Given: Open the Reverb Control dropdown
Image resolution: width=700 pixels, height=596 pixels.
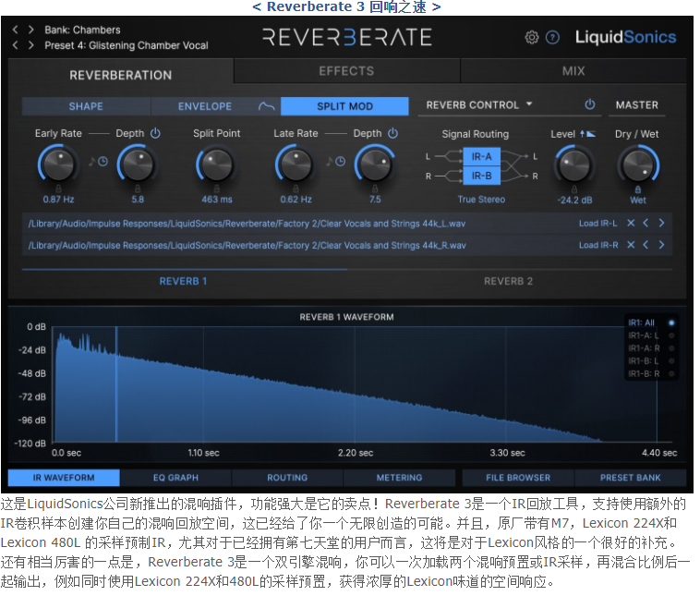Looking at the screenshot, I should (480, 105).
